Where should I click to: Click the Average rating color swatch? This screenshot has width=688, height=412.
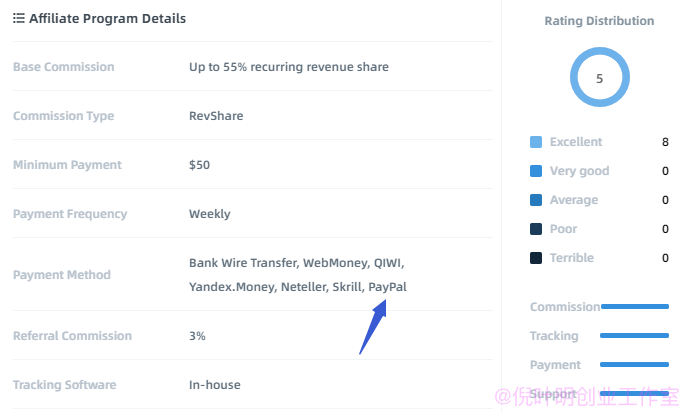(536, 200)
